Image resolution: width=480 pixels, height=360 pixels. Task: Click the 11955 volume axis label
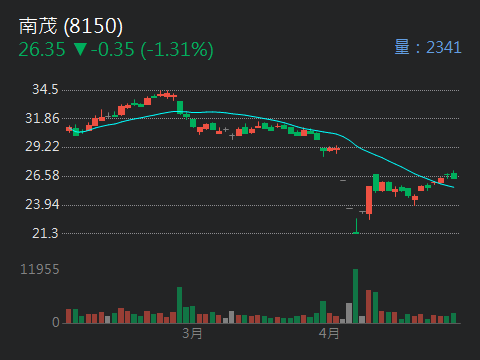coord(40,269)
